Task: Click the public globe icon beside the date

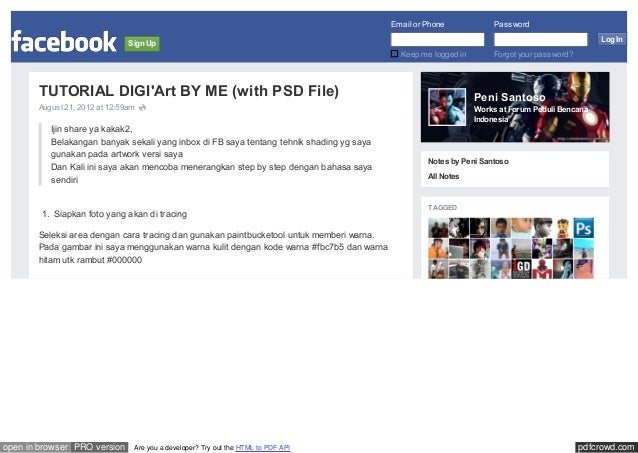Action: [x=142, y=107]
